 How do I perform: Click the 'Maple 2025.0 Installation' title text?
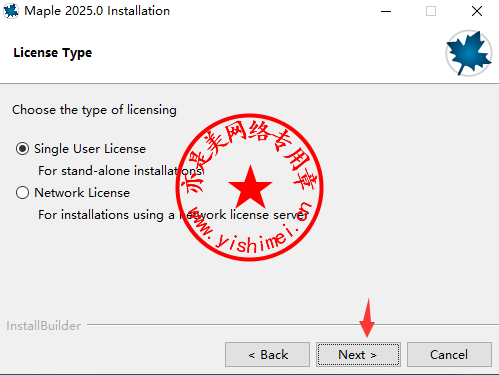tap(97, 11)
